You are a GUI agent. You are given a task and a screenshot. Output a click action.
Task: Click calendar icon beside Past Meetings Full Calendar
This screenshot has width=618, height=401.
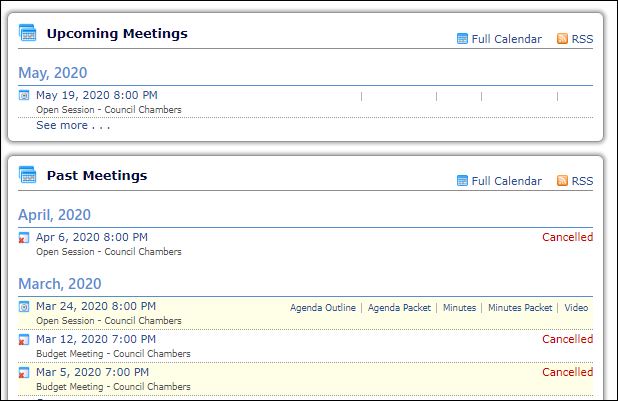tap(462, 181)
